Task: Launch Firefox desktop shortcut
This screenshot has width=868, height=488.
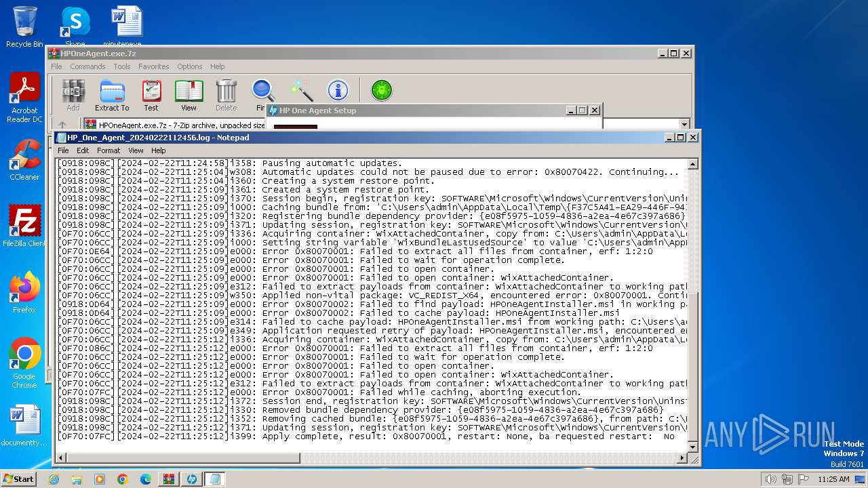Action: (x=24, y=292)
